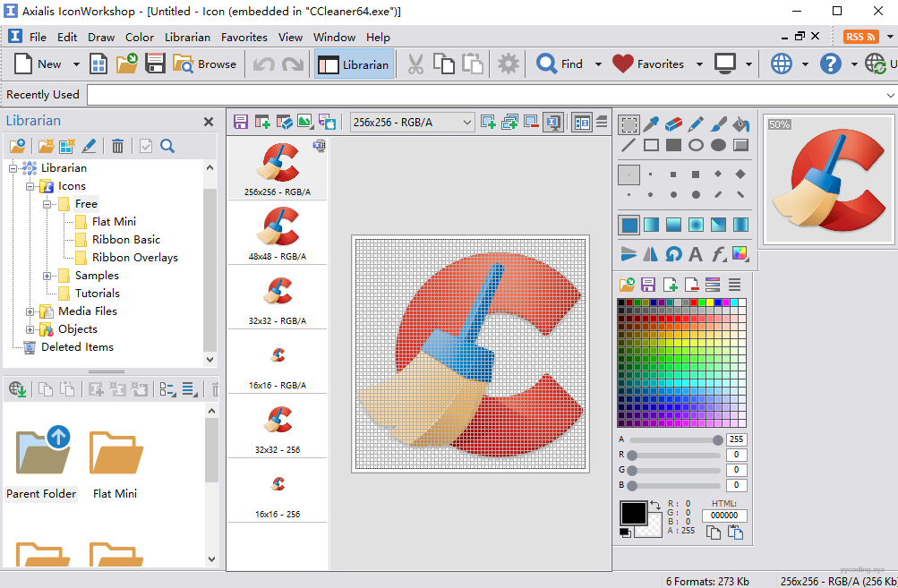Select the Pencil drawing tool

tap(696, 124)
